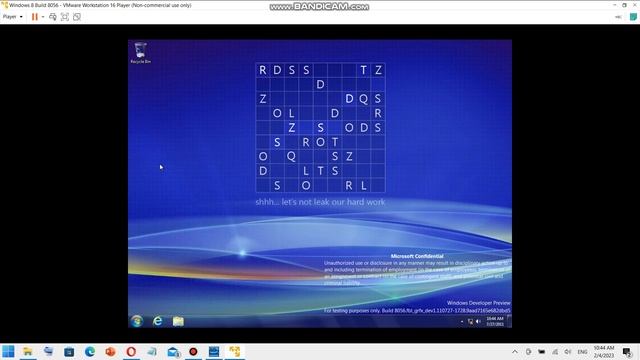The width and height of the screenshot is (640, 360).
Task: Open the host notification center icon
Action: (x=627, y=351)
